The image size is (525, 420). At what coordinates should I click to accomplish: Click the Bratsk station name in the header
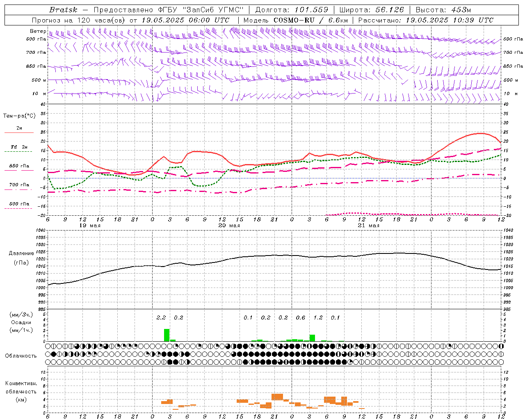[63, 10]
